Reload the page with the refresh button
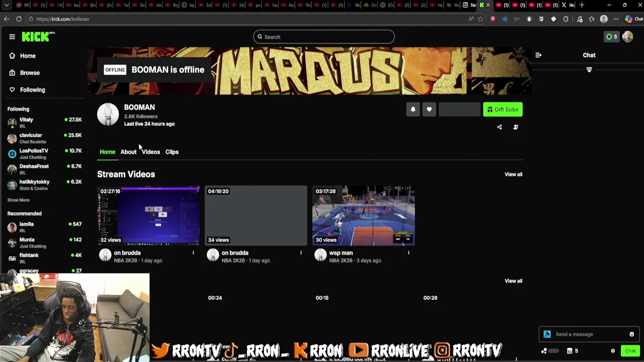Viewport: 644px width, 362px height. coord(19,19)
